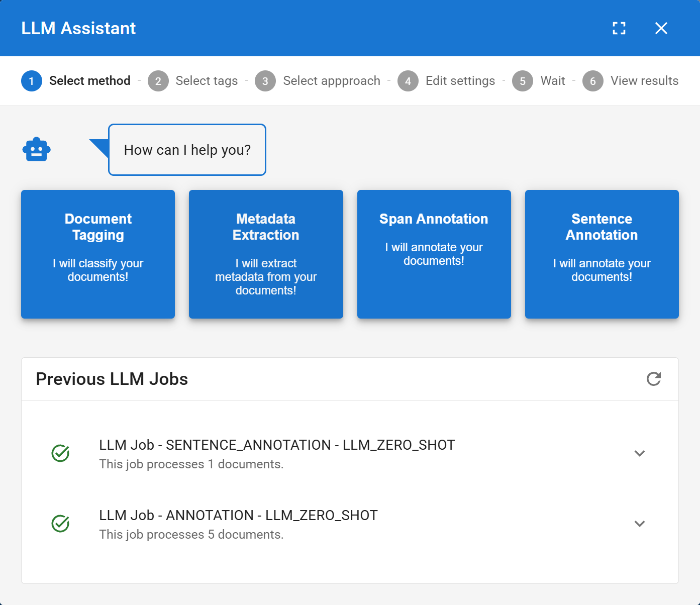Expand the ANNOTATION LLM_ZERO_SHOT job chevron
This screenshot has height=605, width=700.
pos(640,524)
